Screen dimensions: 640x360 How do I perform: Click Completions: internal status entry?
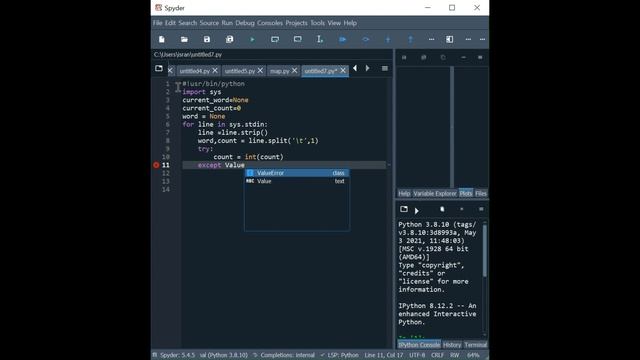coord(284,355)
